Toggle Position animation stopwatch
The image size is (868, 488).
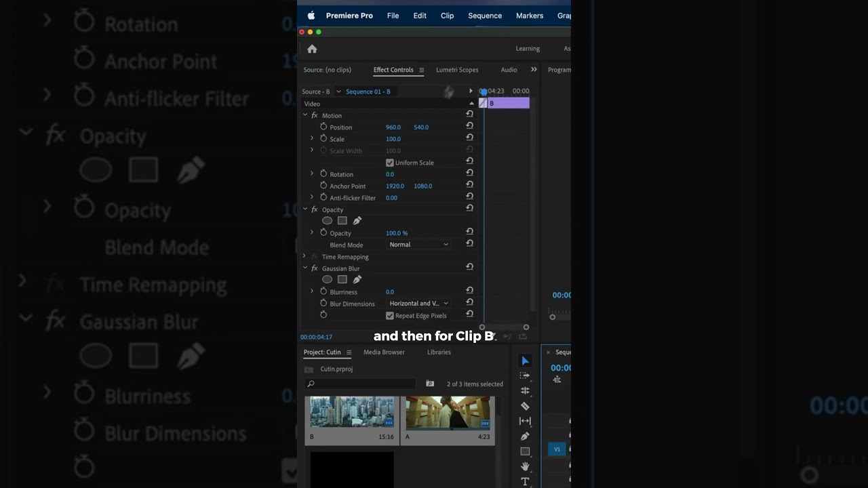pos(323,127)
